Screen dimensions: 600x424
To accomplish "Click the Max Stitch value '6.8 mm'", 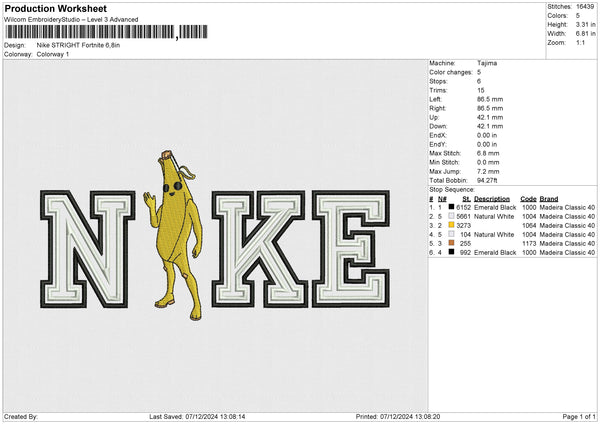I will click(x=488, y=153).
